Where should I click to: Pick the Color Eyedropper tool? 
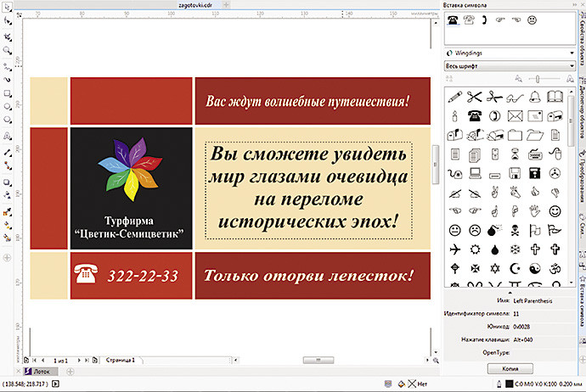(7, 211)
